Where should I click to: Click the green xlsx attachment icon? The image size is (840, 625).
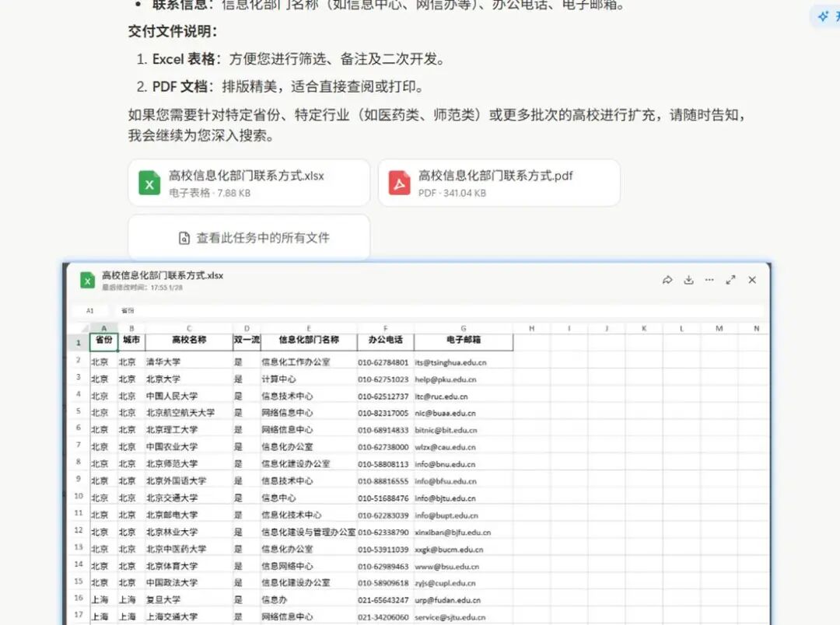(149, 183)
